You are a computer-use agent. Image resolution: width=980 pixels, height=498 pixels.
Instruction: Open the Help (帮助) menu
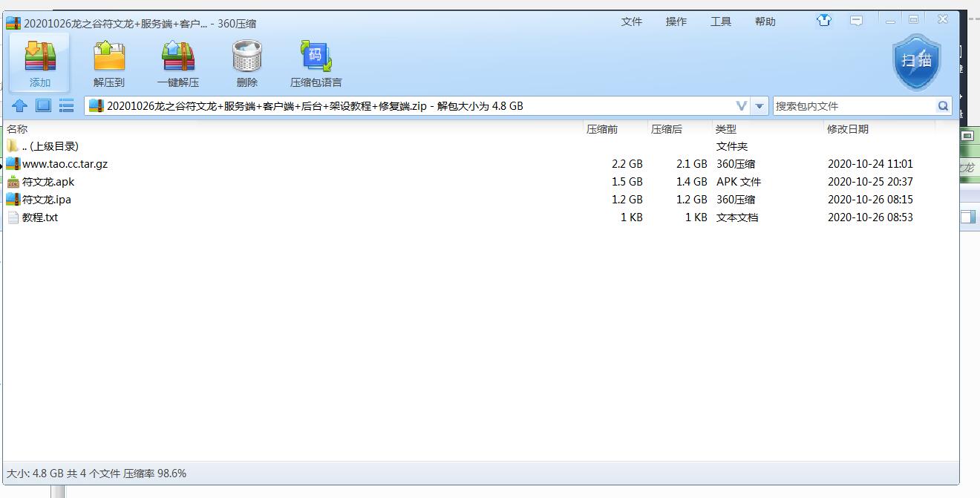point(765,22)
